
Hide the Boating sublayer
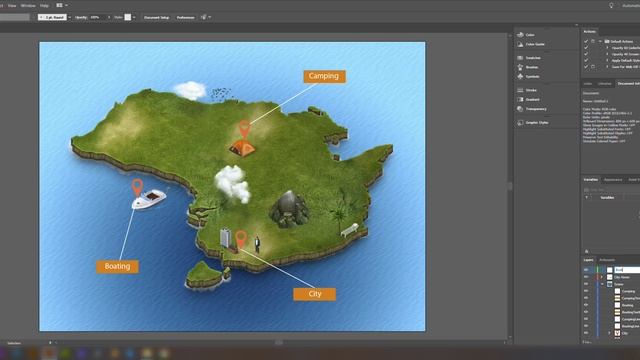point(586,305)
